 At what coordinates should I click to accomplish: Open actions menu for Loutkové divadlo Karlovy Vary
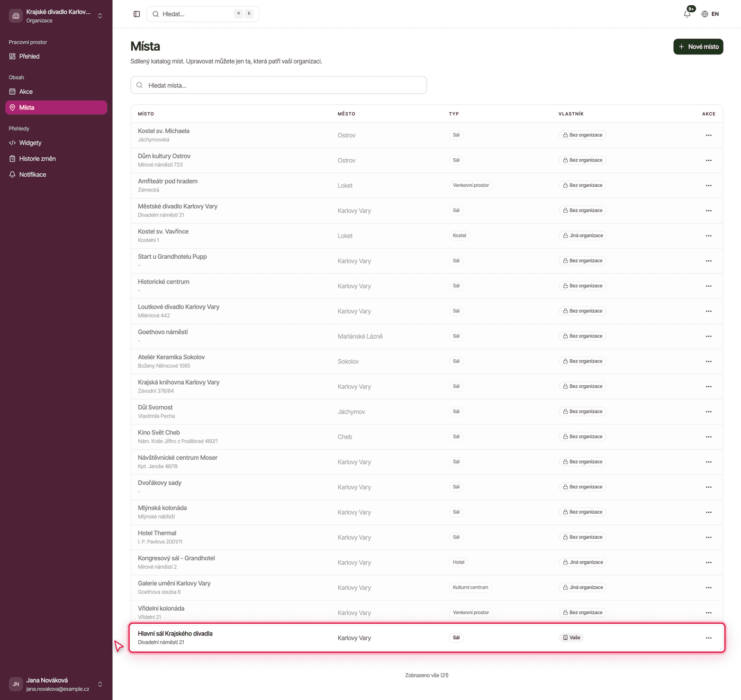click(709, 311)
